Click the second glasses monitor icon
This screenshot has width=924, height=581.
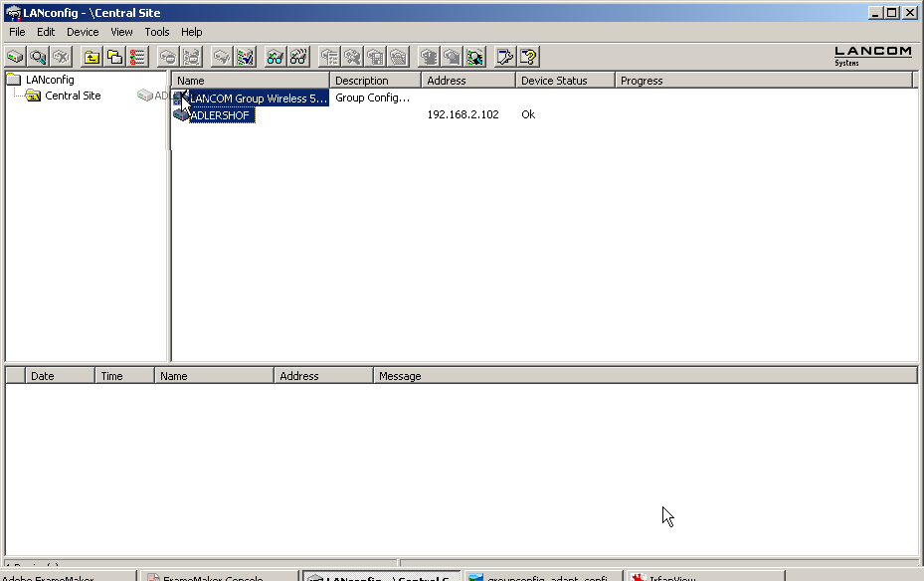(297, 57)
